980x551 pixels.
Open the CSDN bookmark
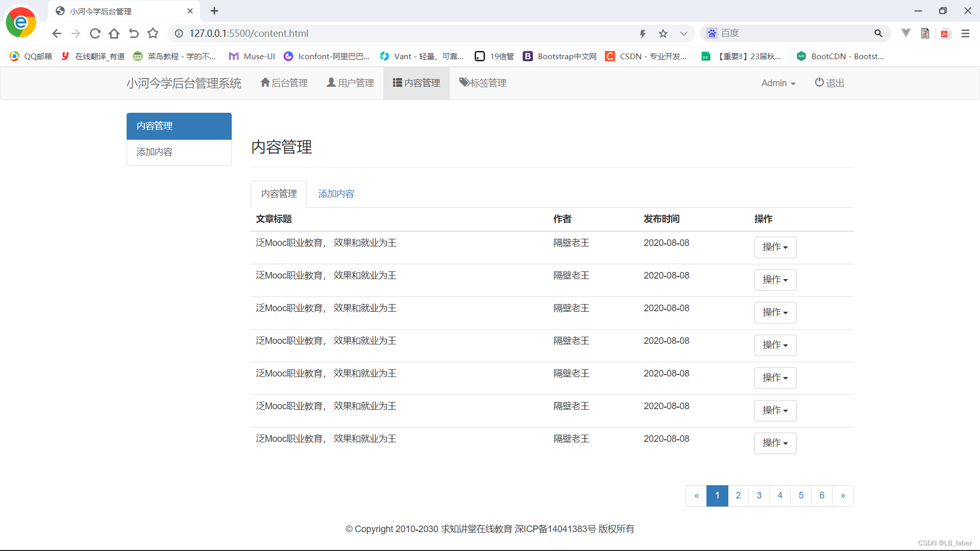pyautogui.click(x=646, y=56)
